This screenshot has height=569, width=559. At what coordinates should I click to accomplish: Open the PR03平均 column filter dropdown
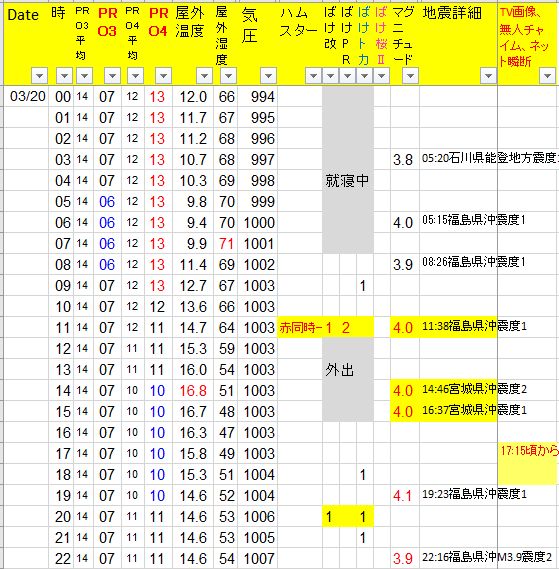coord(84,76)
